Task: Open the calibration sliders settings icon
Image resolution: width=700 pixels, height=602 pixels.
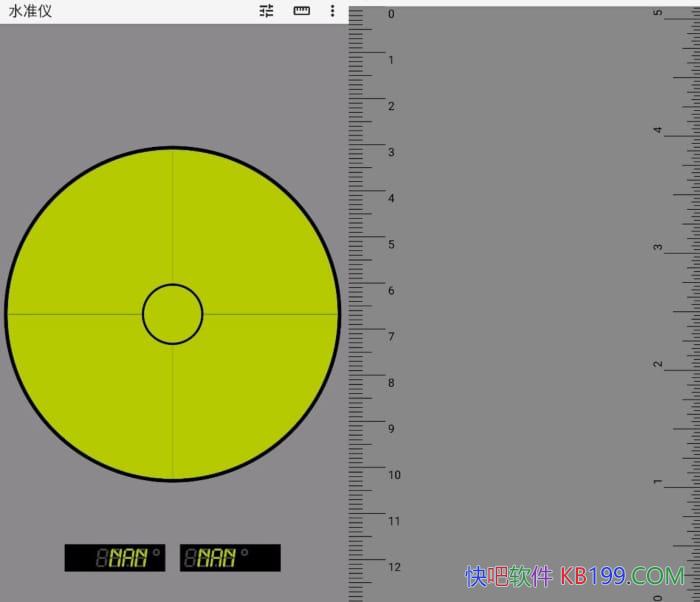Action: [266, 11]
